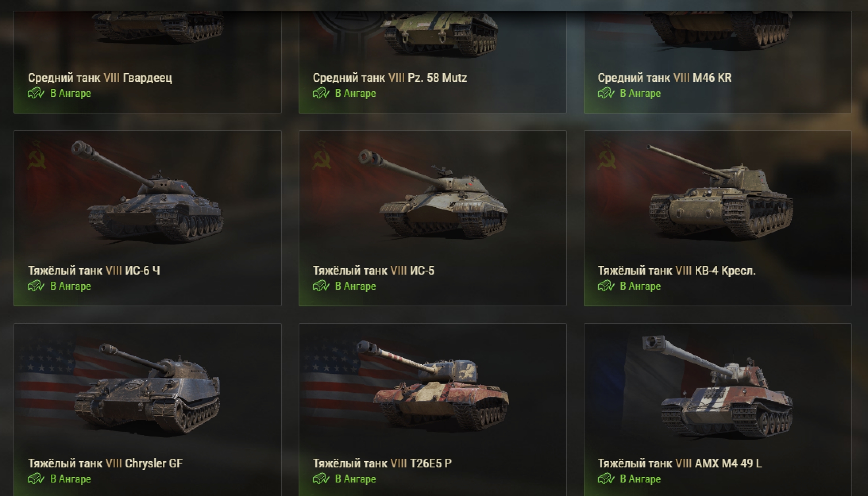Screen dimensions: 868x496
Task: Click hangar icon under ИС-5
Action: pyautogui.click(x=321, y=286)
